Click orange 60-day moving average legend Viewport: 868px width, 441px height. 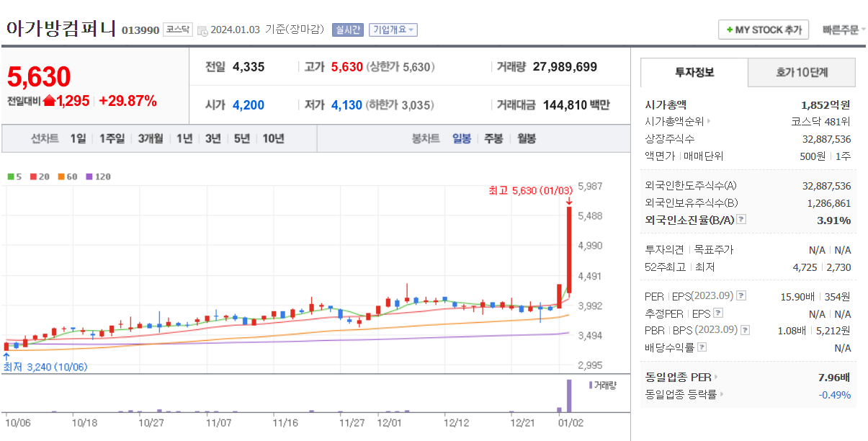coord(68,176)
